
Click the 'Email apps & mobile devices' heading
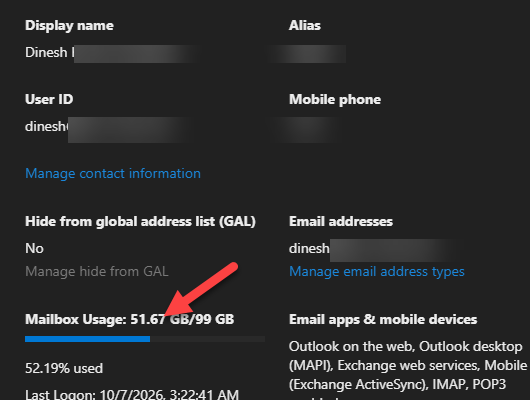[x=383, y=320]
